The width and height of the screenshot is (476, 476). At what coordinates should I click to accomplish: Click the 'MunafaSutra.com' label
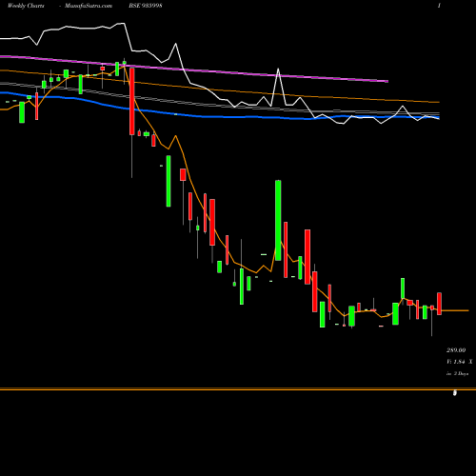[x=89, y=6]
